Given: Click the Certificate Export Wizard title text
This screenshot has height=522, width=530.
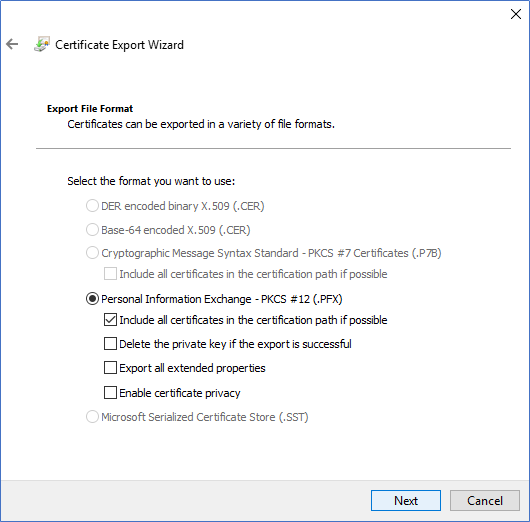Looking at the screenshot, I should 119,45.
